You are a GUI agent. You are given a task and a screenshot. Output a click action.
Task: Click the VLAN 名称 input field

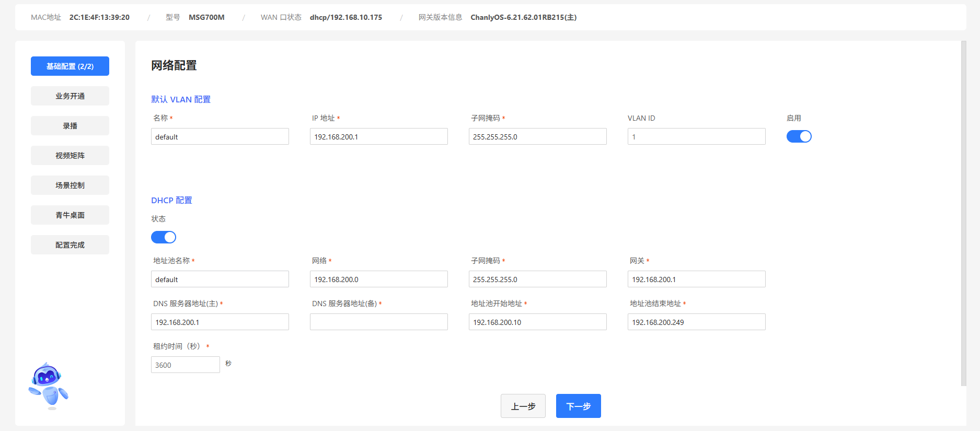pyautogui.click(x=220, y=137)
